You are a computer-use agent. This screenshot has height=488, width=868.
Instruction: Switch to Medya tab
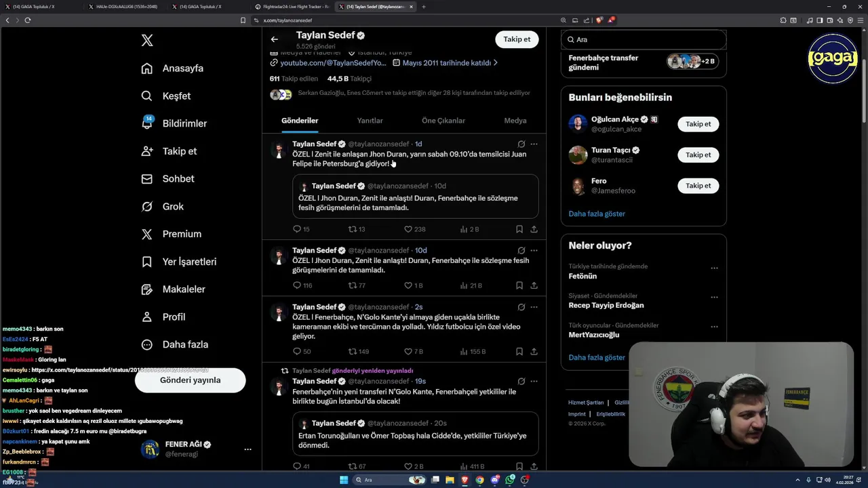[x=515, y=121]
